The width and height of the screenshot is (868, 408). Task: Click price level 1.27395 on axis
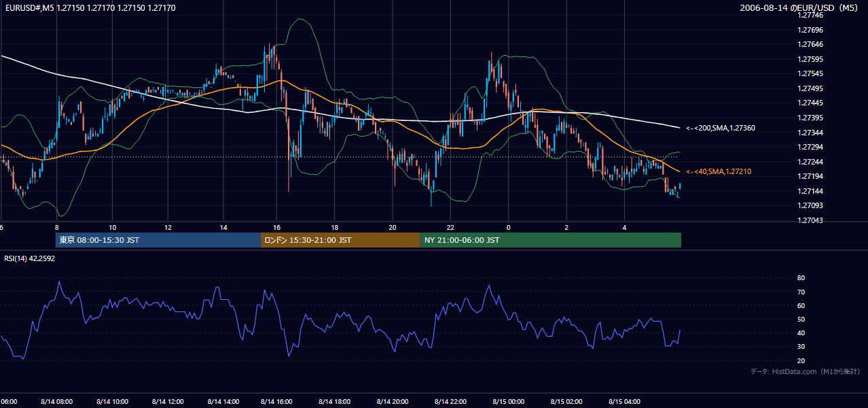(x=810, y=118)
